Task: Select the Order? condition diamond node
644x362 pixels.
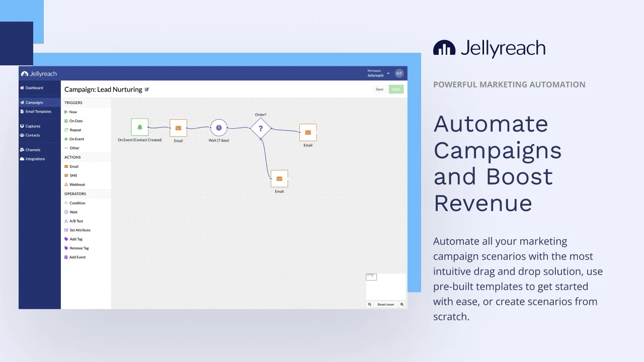Action: [261, 128]
